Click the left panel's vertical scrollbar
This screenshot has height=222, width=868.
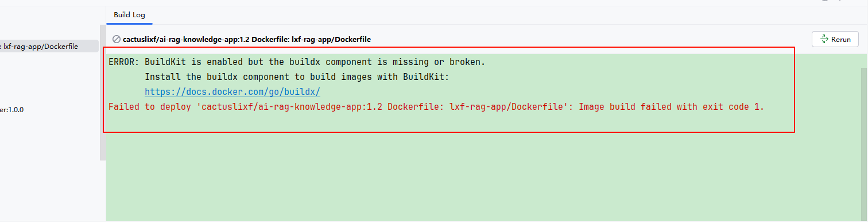pyautogui.click(x=103, y=92)
